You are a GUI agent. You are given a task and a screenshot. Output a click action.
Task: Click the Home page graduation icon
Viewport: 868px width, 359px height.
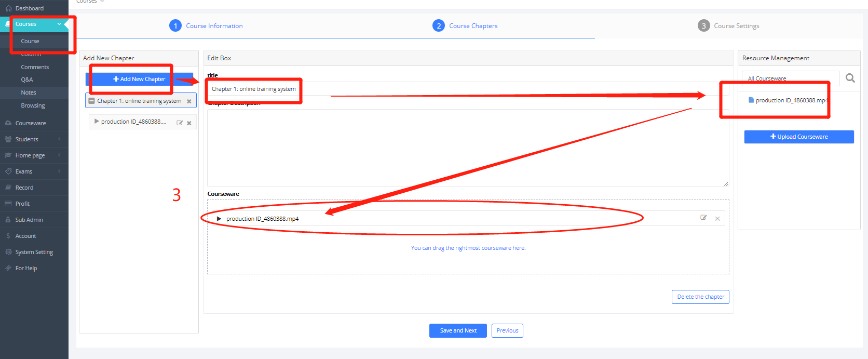pyautogui.click(x=8, y=155)
